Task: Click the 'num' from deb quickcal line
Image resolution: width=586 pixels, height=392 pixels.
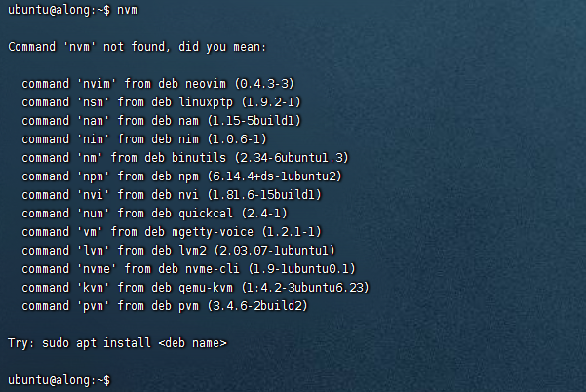Action: pos(155,214)
